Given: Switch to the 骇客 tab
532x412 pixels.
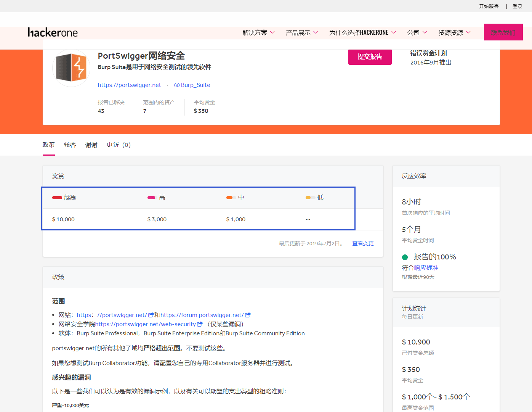Looking at the screenshot, I should (70, 145).
